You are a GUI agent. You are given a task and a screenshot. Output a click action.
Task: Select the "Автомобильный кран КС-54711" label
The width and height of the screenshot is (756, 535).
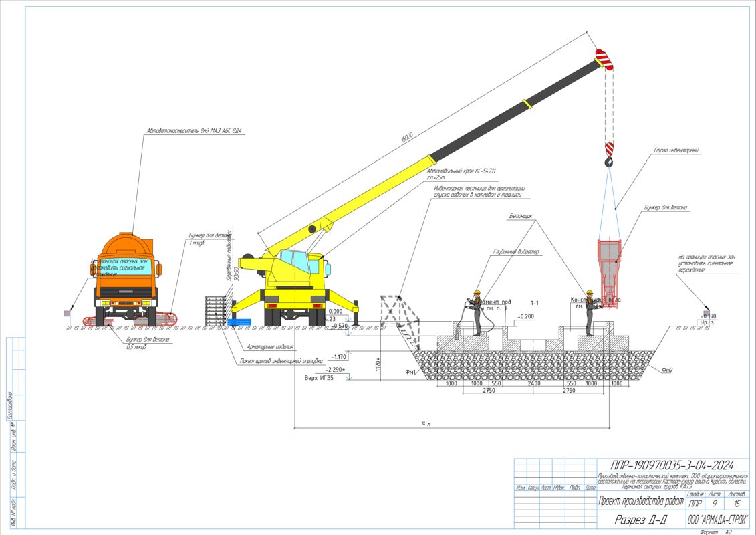coord(461,171)
